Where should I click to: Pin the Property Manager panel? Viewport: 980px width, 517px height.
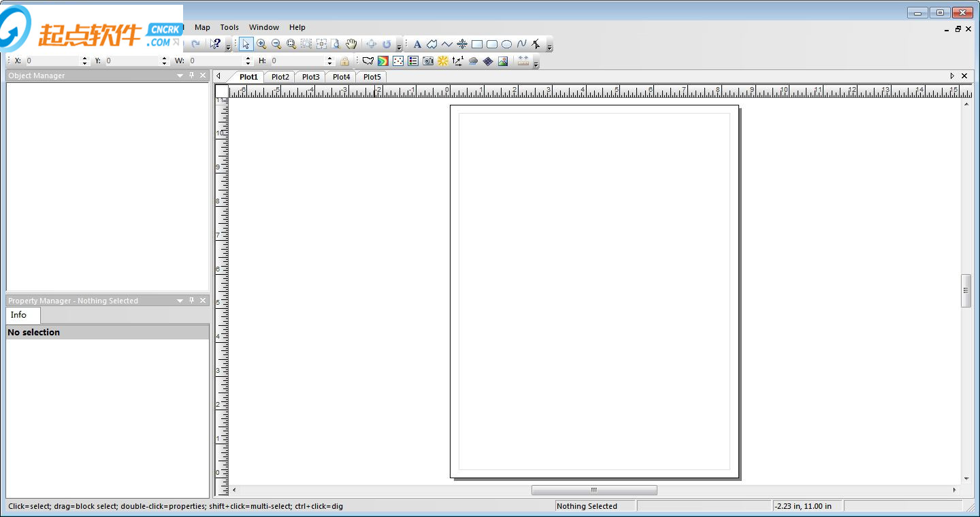(x=191, y=301)
